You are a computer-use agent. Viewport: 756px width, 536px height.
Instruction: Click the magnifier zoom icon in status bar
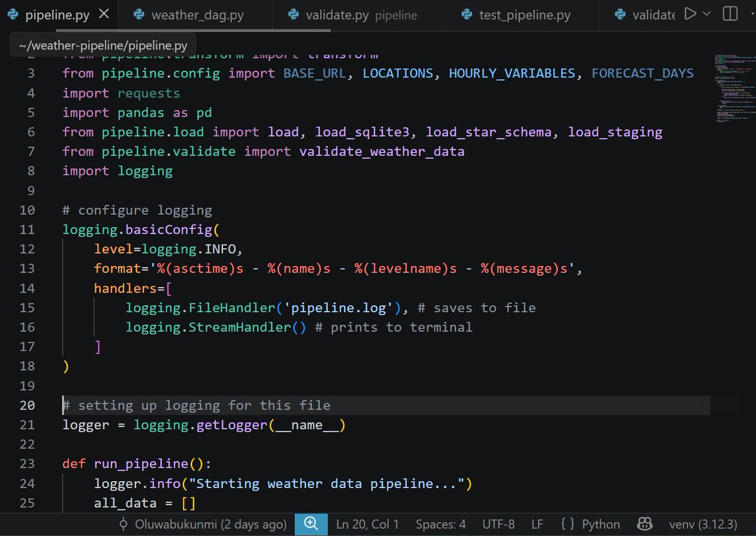tap(311, 524)
